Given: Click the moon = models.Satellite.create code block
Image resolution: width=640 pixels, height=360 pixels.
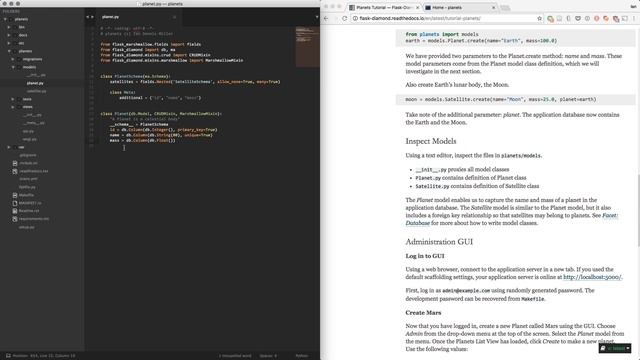Looking at the screenshot, I should (516, 99).
